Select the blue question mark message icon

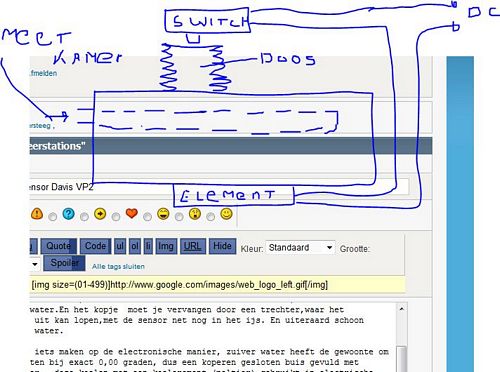(68, 214)
